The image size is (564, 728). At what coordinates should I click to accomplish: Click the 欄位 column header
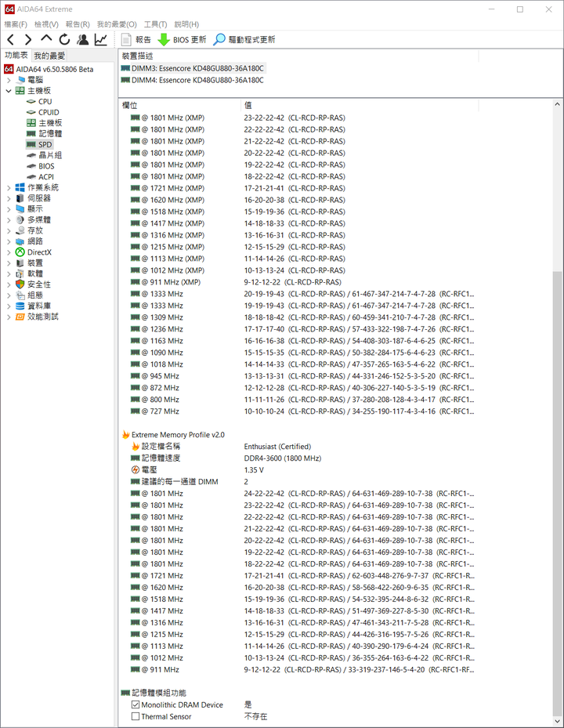pyautogui.click(x=180, y=105)
